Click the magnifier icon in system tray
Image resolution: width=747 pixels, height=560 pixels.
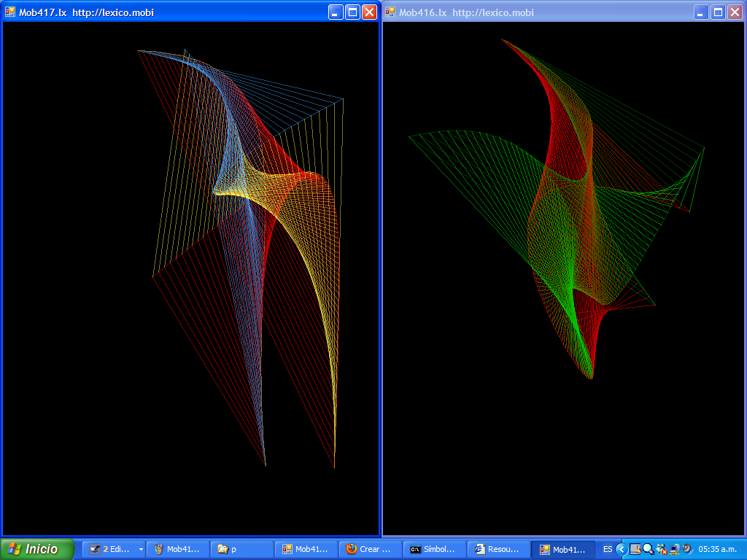[648, 549]
